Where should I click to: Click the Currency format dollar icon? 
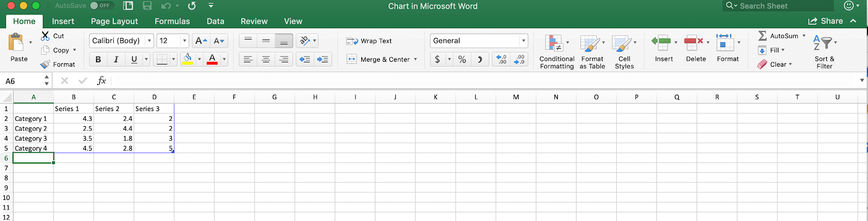point(437,60)
